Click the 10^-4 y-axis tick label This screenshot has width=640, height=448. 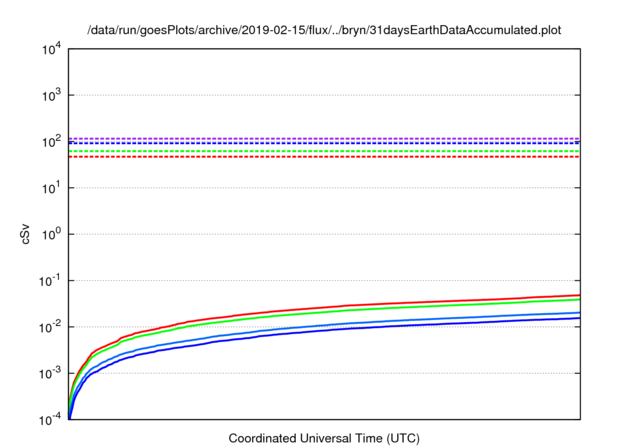point(50,420)
